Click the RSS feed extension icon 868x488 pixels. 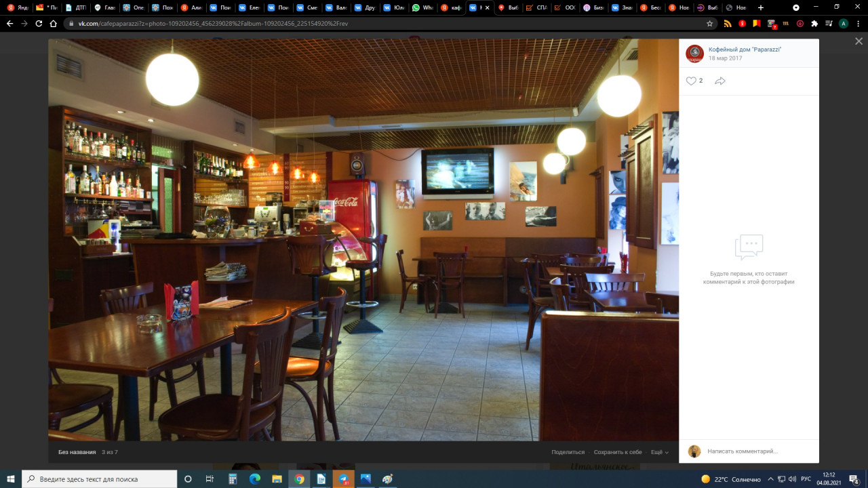pos(728,23)
